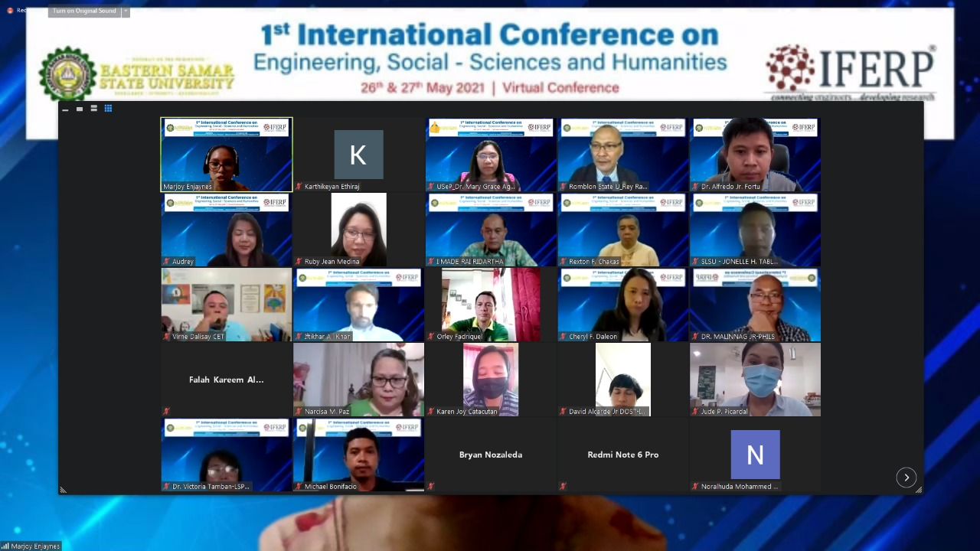Image resolution: width=980 pixels, height=551 pixels.
Task: Click muted mic icon beside Jude P. Picardal
Action: [696, 412]
